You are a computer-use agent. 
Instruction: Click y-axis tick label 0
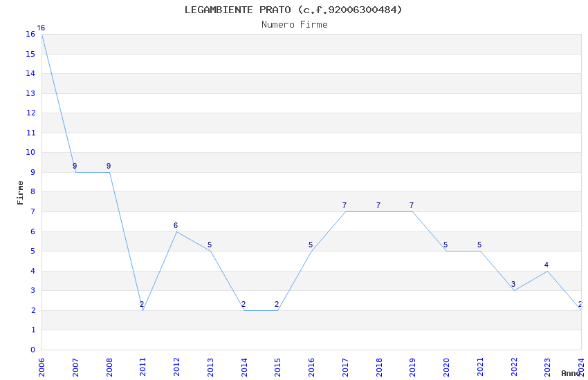pos(33,350)
